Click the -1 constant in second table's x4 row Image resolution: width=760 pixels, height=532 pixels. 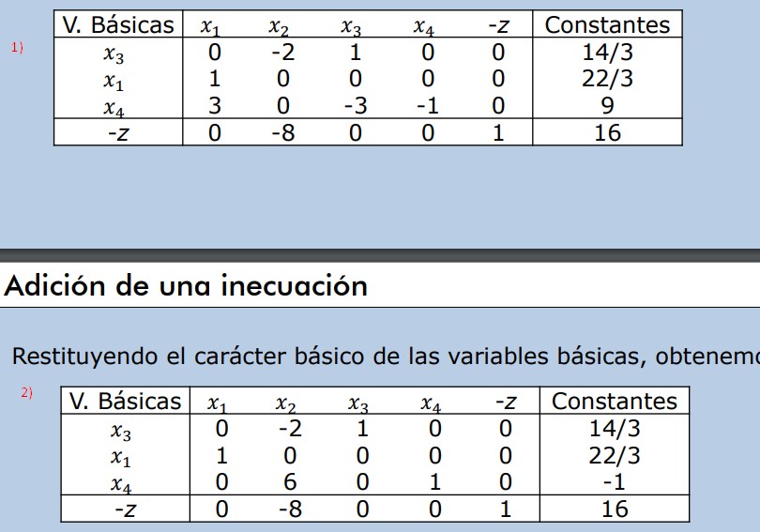tap(614, 483)
